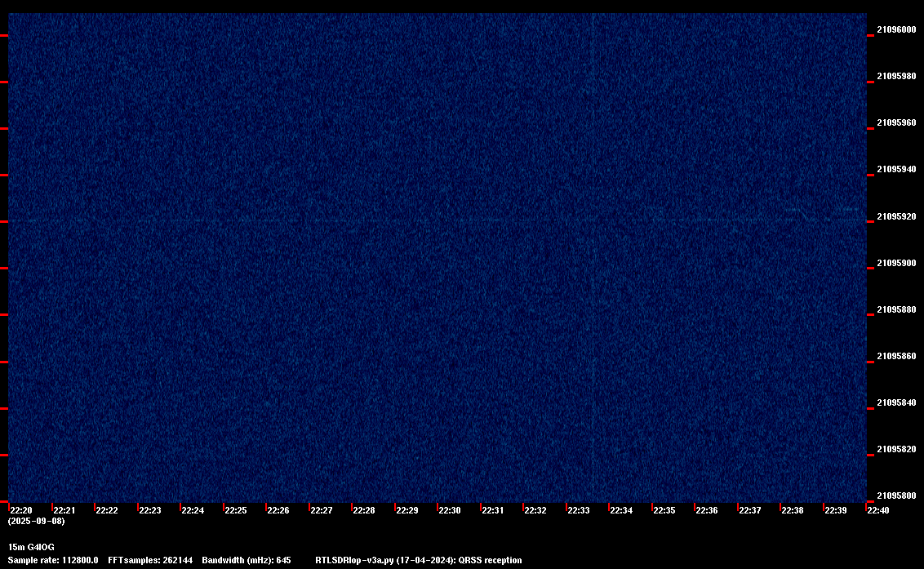Click the 22:28 time axis label
924x569 pixels.
point(363,510)
